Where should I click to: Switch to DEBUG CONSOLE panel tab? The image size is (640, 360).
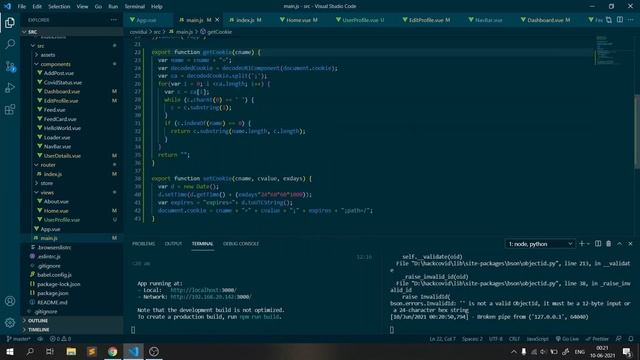[241, 244]
